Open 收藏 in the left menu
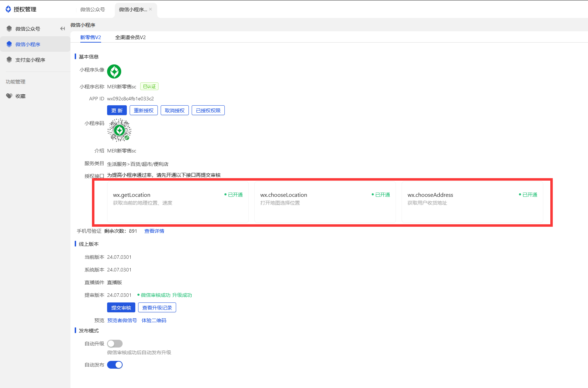 click(20, 96)
